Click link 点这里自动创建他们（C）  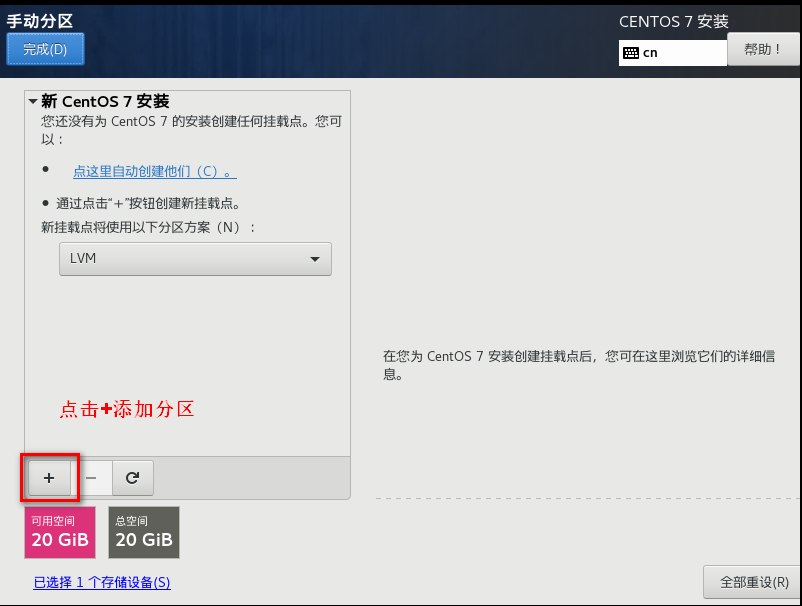pos(154,171)
